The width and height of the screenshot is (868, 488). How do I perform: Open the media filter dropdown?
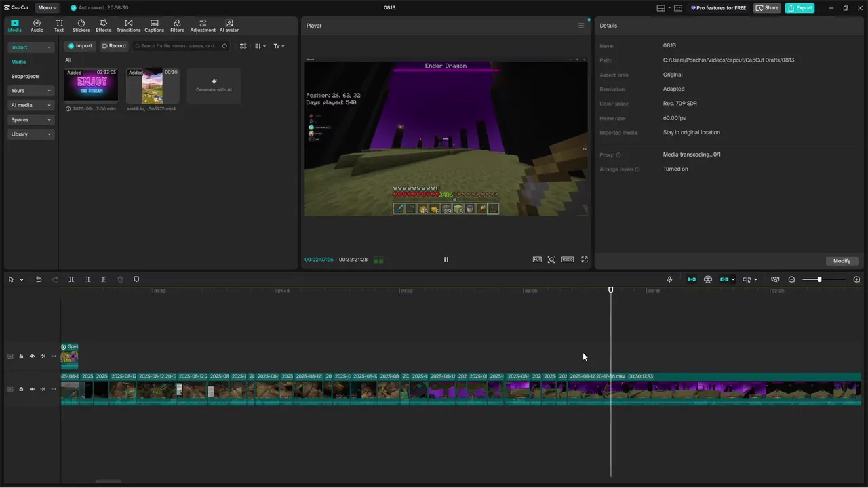279,46
